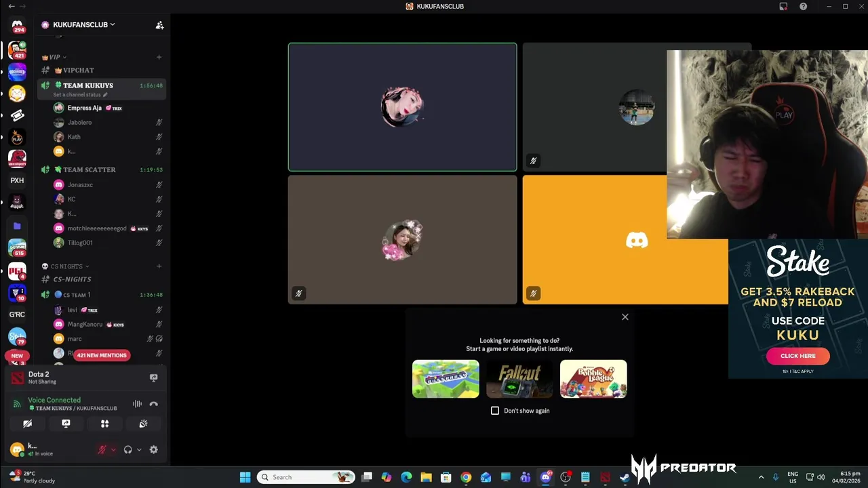Click the NEW unread servers pill
This screenshot has width=868, height=488.
pos(17,355)
